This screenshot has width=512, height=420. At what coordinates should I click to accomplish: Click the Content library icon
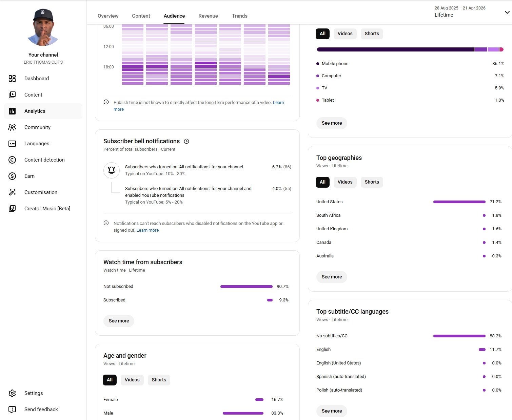(x=12, y=95)
